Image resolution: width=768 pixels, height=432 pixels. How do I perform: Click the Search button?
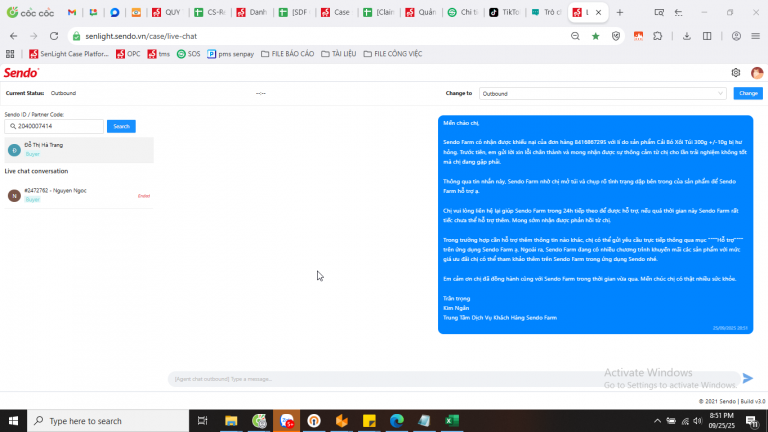[x=121, y=126]
